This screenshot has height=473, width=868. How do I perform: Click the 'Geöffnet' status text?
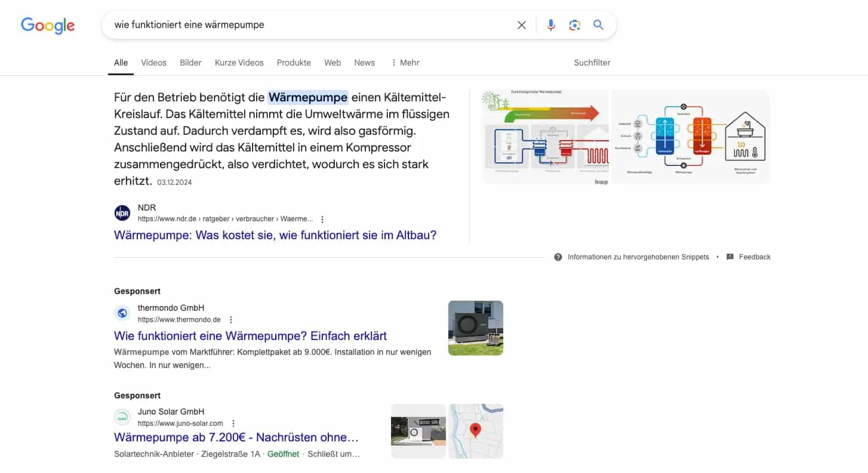284,454
